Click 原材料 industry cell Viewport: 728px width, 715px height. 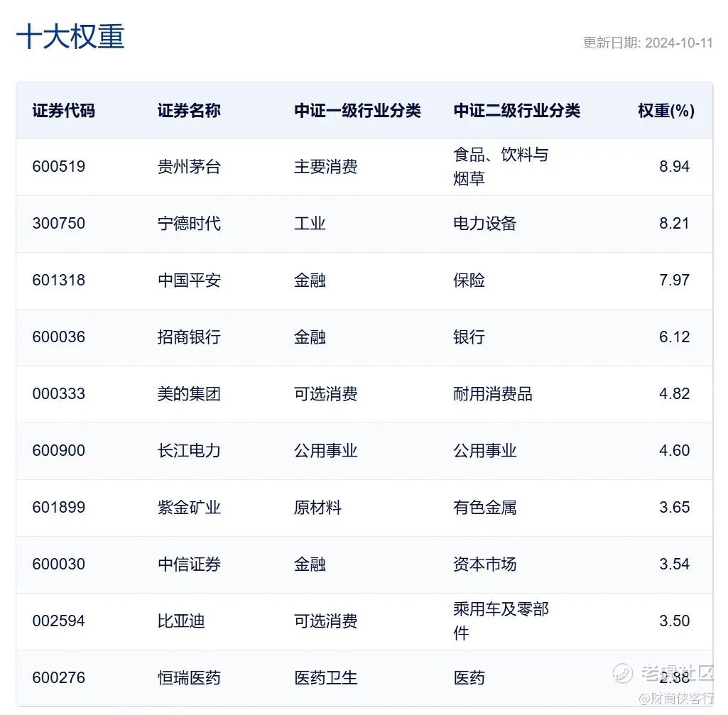tap(317, 507)
